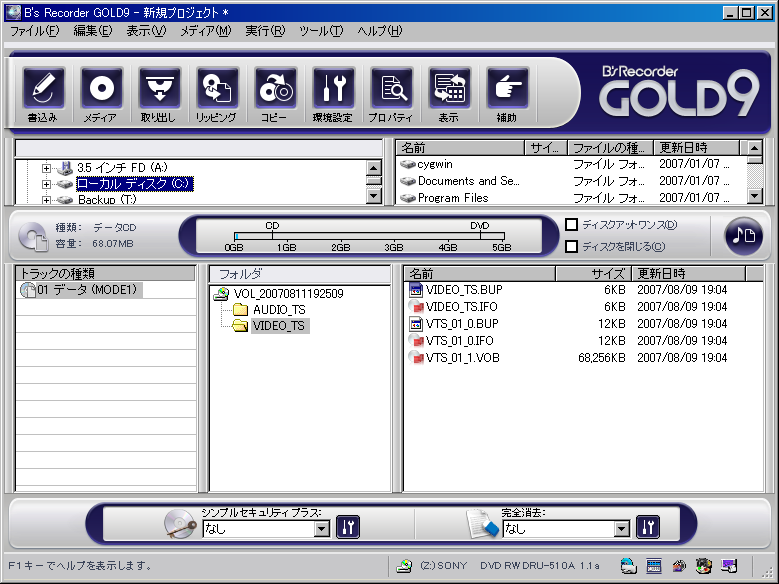Click the 書込み (write) toolbar icon
Screen dimensions: 779x584
point(43,88)
